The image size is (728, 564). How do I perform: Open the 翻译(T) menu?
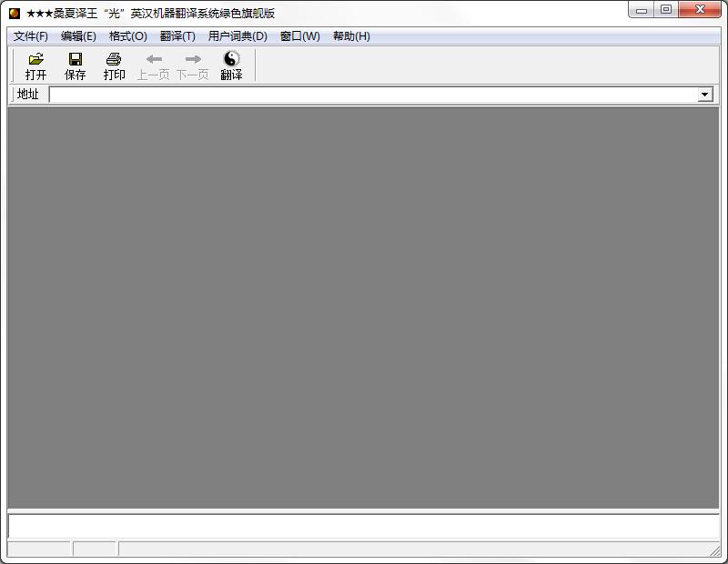tap(177, 36)
